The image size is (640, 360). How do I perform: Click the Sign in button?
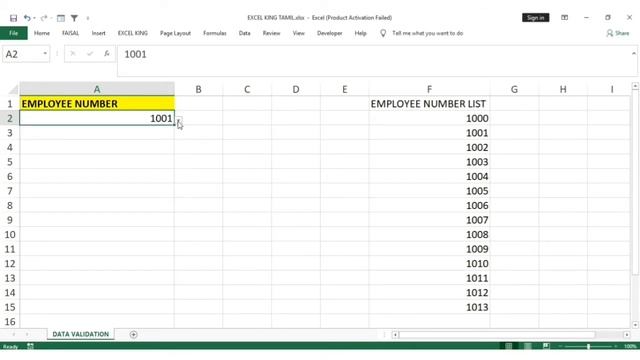click(x=536, y=18)
